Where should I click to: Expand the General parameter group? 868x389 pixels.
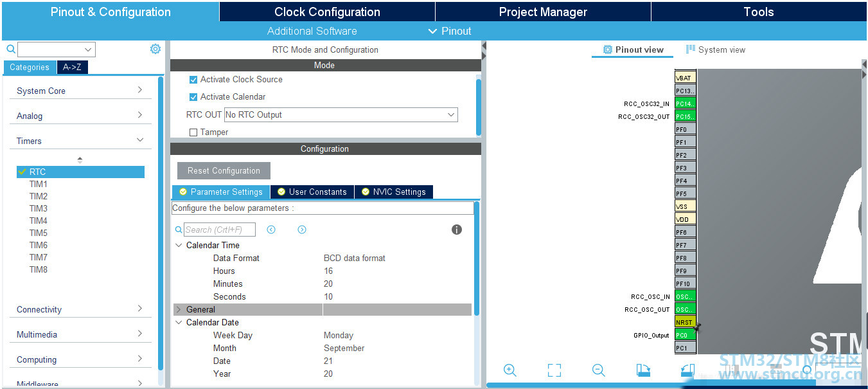[179, 309]
